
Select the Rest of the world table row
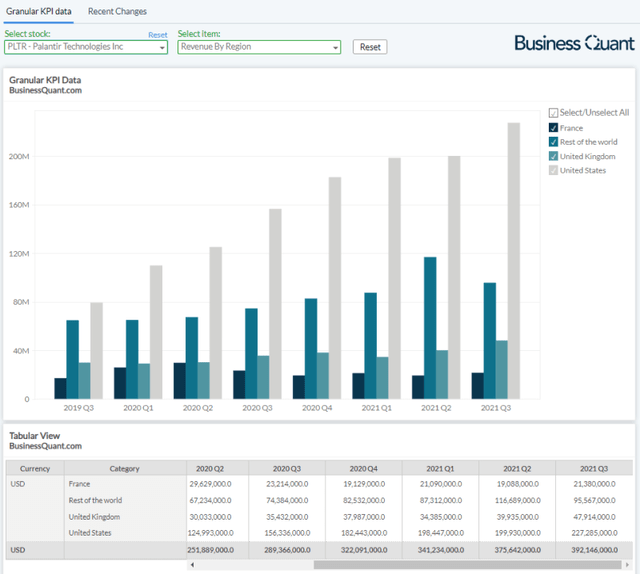[96, 501]
